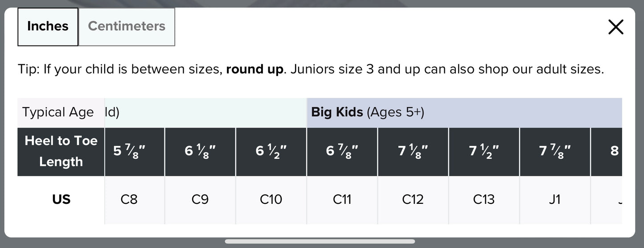Click the C13 size cell
Viewport: 644px width, 248px height.
484,199
